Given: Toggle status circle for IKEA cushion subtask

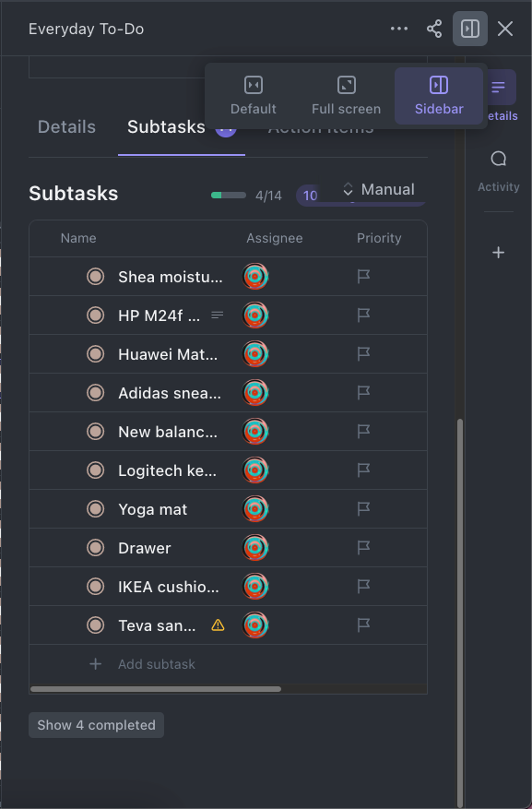Looking at the screenshot, I should click(x=95, y=587).
